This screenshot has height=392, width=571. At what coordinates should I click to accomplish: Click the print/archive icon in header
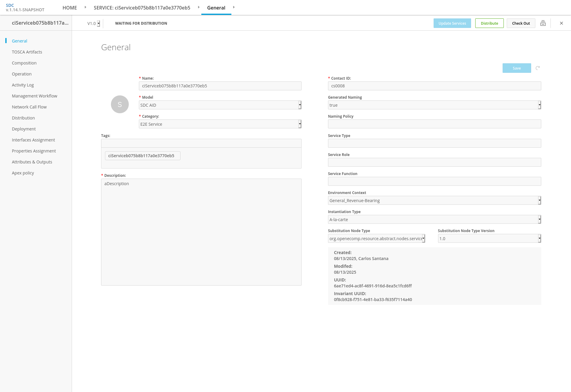coord(543,23)
